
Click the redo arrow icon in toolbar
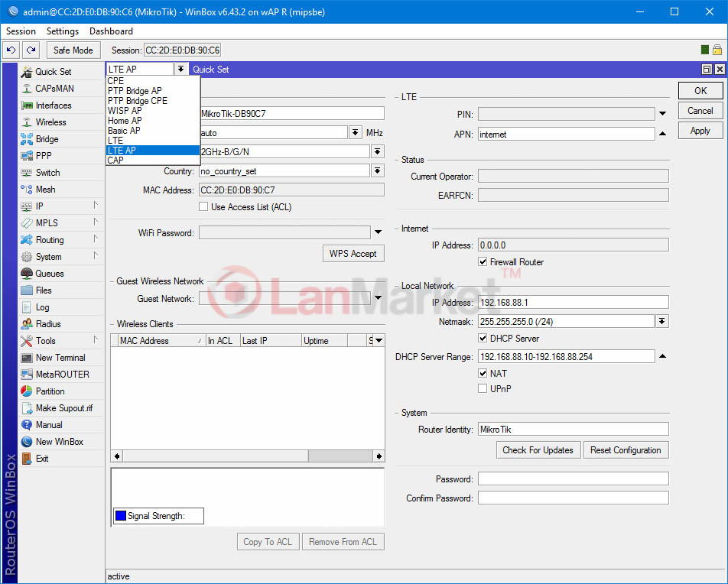tap(31, 50)
